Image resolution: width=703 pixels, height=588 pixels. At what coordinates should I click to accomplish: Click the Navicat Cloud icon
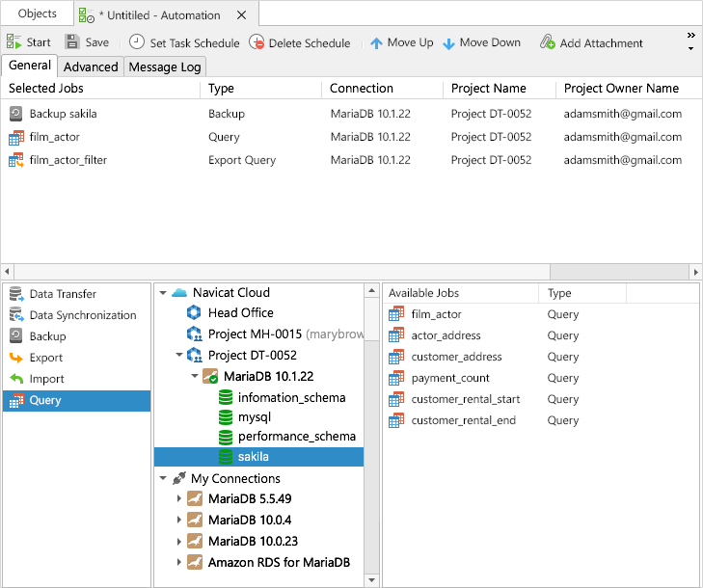179,293
